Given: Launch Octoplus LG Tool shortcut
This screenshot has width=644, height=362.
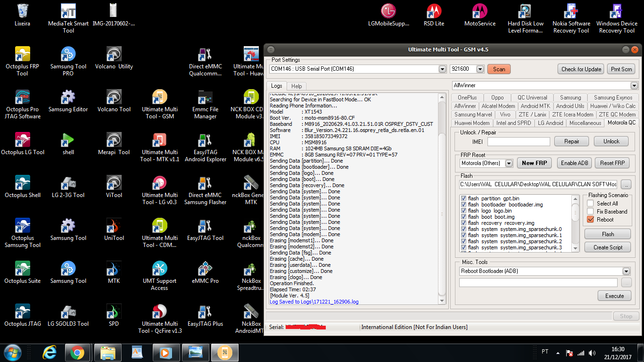Looking at the screenshot, I should pos(22,144).
